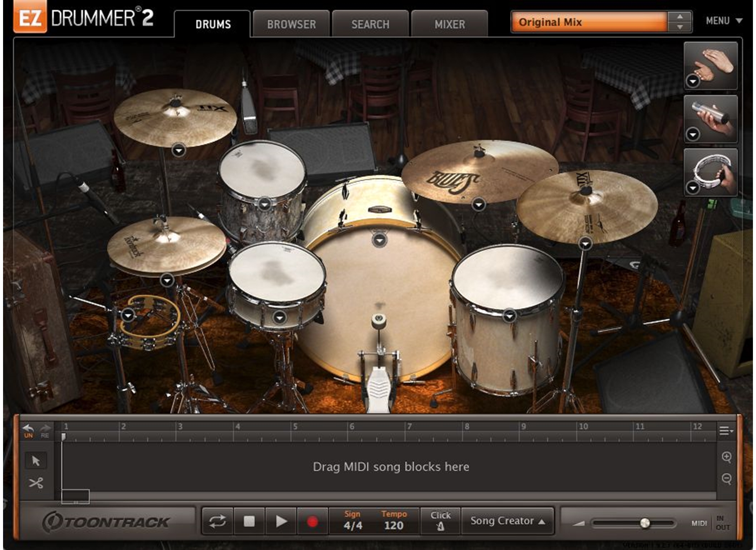Zoom in the song track timeline

point(727,457)
